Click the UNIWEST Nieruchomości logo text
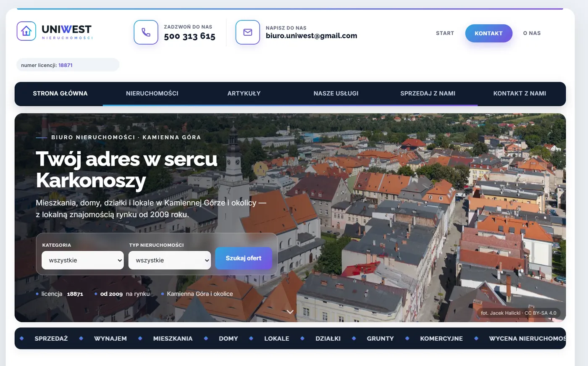 [67, 32]
